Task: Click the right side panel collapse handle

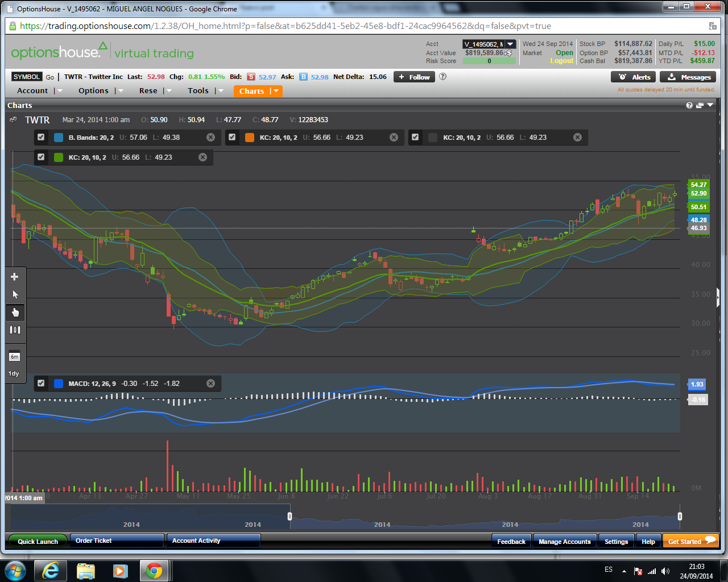Action: pyautogui.click(x=718, y=297)
